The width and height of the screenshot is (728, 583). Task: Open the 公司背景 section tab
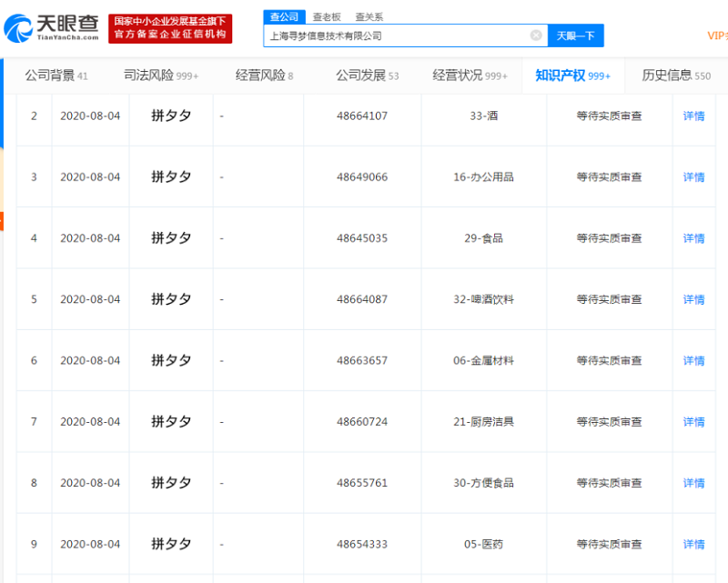click(56, 75)
